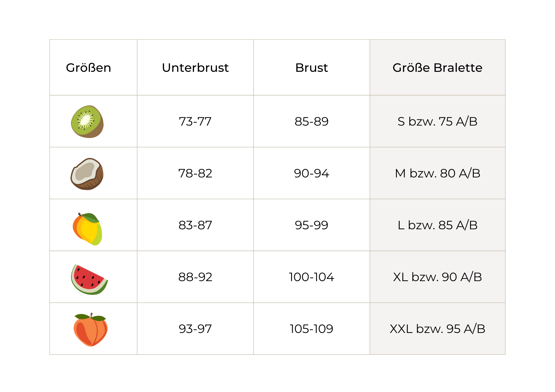Select the 100-104 Brust value

[311, 277]
